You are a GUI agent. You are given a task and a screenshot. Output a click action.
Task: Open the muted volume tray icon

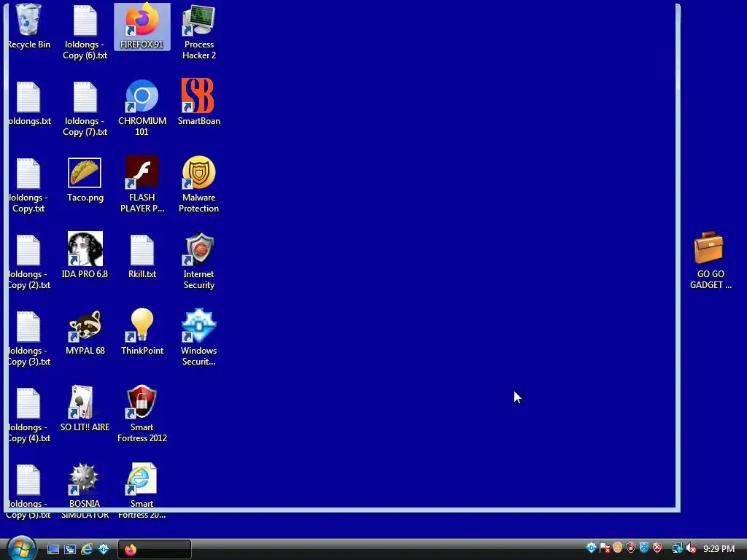692,548
